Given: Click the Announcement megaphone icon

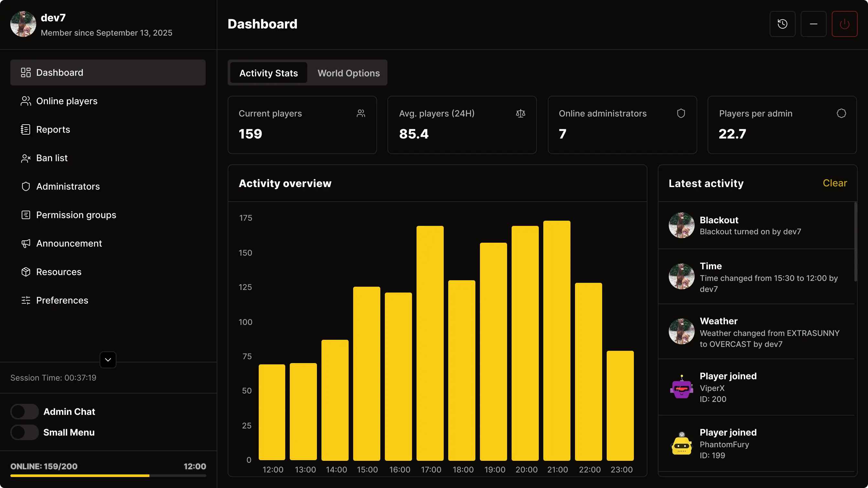Looking at the screenshot, I should [x=26, y=243].
